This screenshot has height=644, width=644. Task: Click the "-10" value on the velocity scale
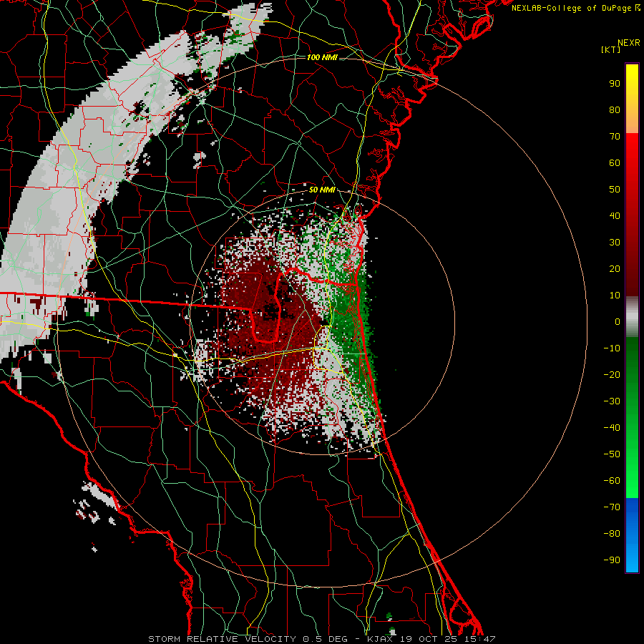click(612, 348)
